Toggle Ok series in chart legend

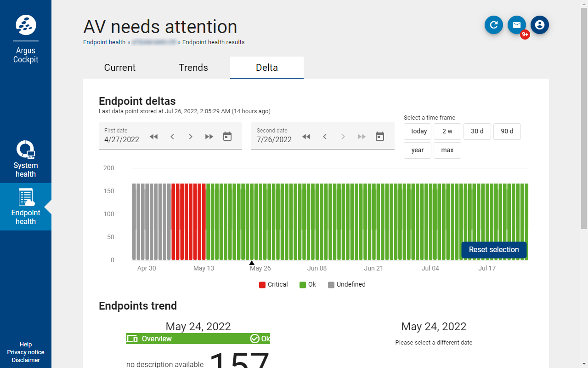point(308,285)
